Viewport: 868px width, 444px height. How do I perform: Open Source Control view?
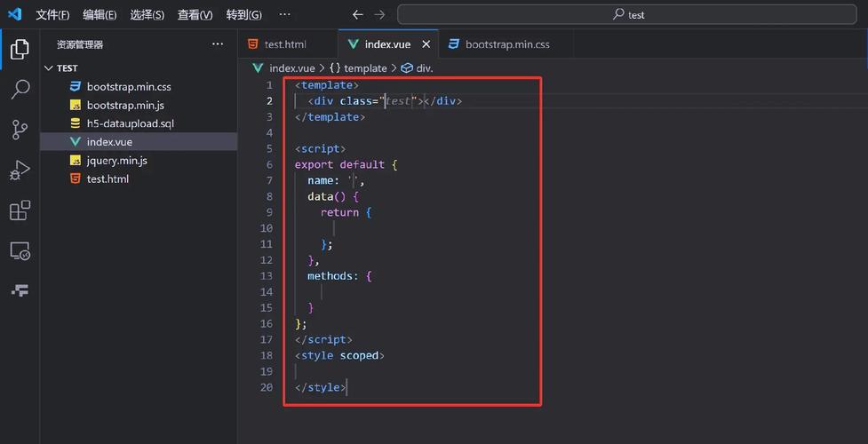20,130
